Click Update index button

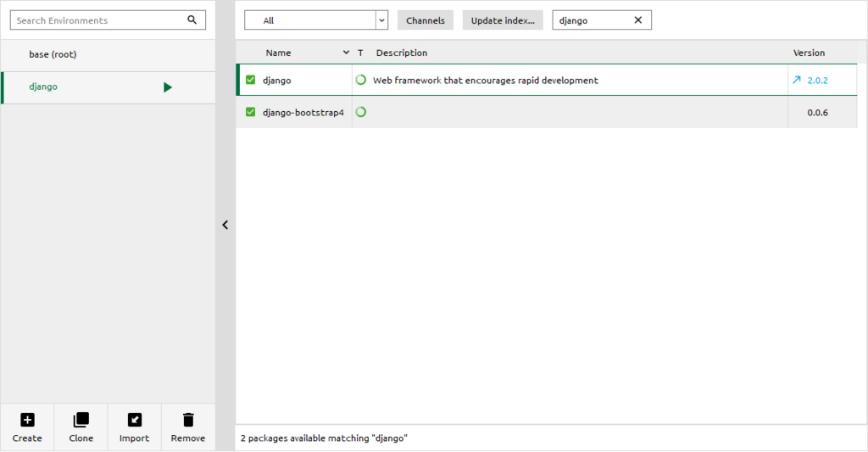pos(503,20)
